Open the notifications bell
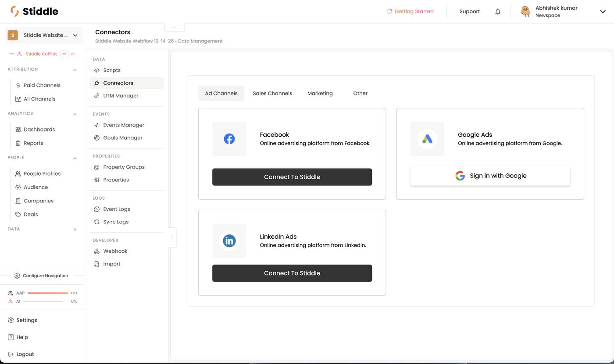 498,11
